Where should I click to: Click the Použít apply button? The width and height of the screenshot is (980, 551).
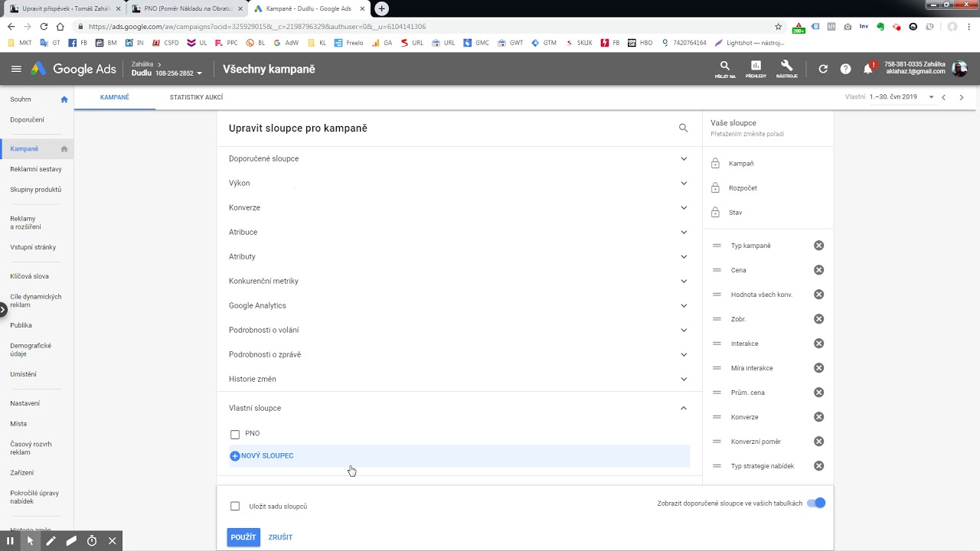pos(243,537)
